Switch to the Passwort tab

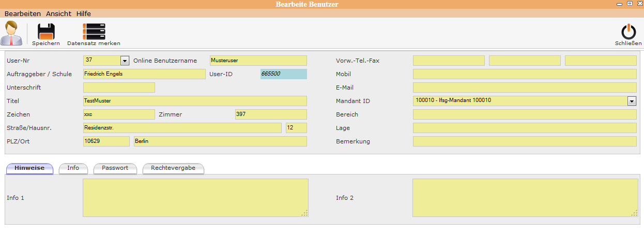tap(115, 168)
